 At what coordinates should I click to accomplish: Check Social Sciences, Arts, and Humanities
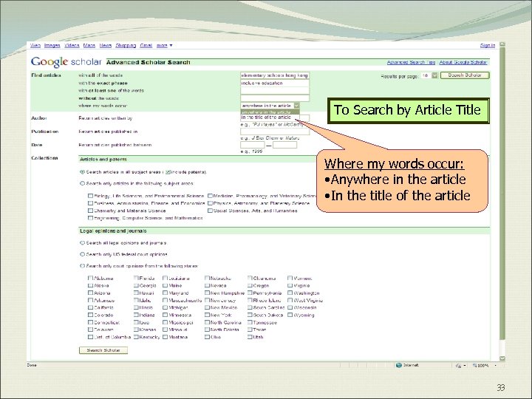[x=210, y=211]
